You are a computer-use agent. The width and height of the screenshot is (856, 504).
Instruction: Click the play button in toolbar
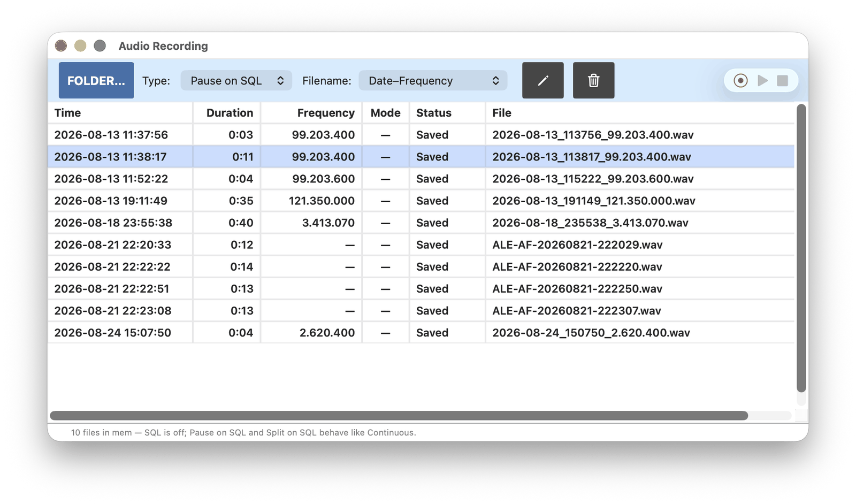point(762,81)
